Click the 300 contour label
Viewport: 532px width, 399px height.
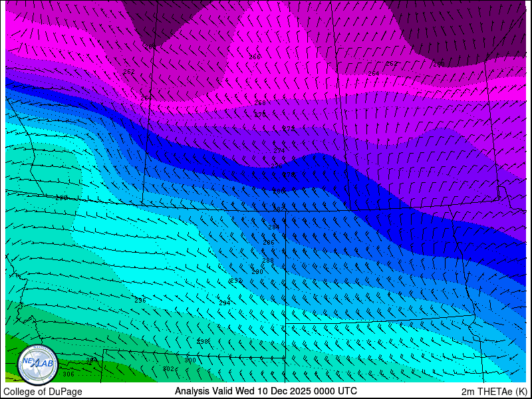click(190, 360)
